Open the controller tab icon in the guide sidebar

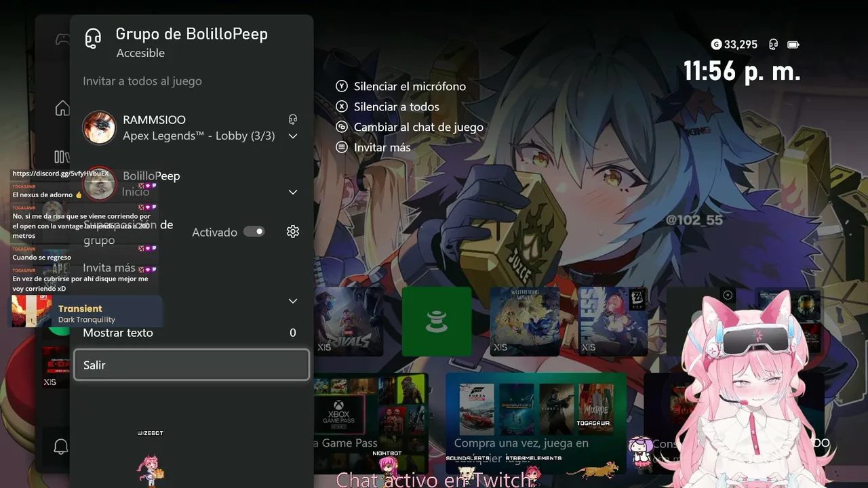click(62, 39)
